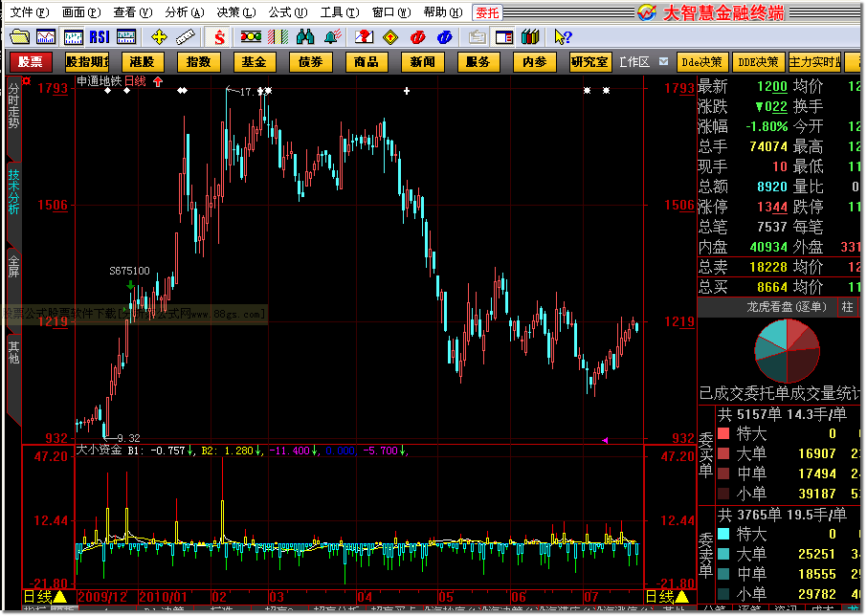Click the yellow diamond up-arrow icon
This screenshot has height=616, width=867.
(391, 37)
